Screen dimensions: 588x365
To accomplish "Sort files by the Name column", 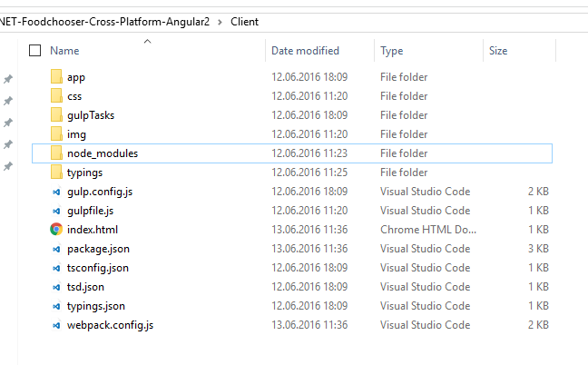I will tap(64, 51).
